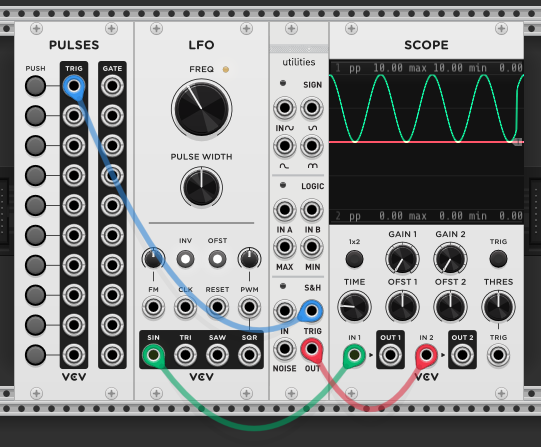Click the SIGN input jack in utilities
The image size is (541, 447).
pos(285,108)
